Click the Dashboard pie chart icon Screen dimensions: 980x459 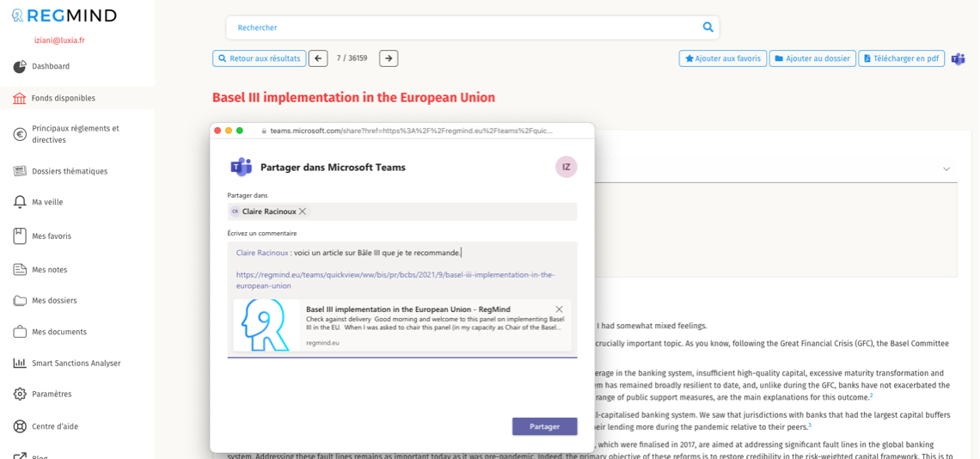tap(20, 66)
